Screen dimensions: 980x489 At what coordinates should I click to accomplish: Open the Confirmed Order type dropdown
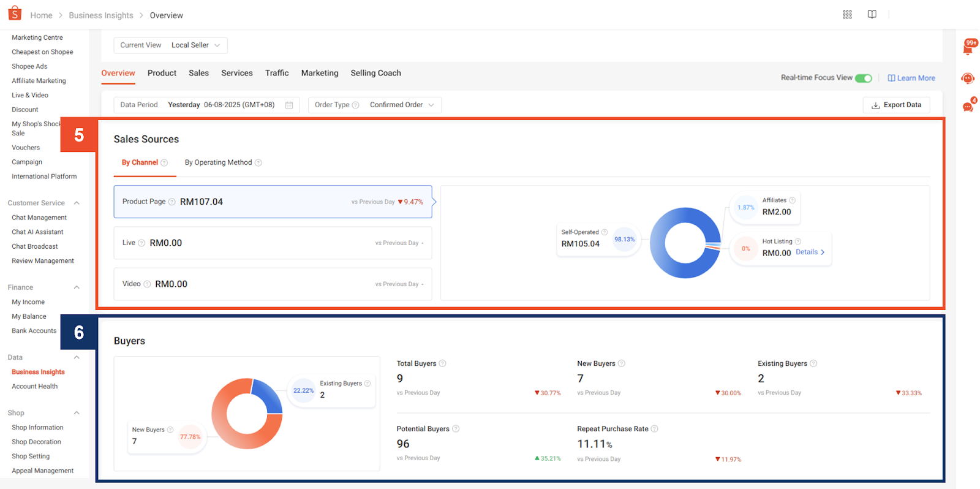[402, 105]
